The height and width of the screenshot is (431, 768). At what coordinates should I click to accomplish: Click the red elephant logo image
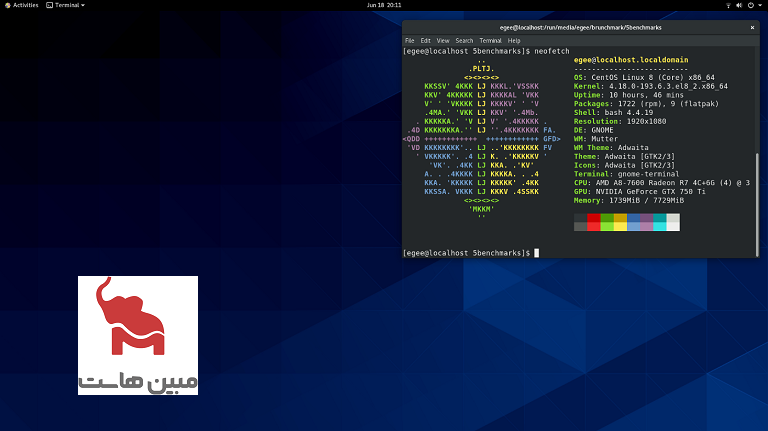click(x=138, y=335)
